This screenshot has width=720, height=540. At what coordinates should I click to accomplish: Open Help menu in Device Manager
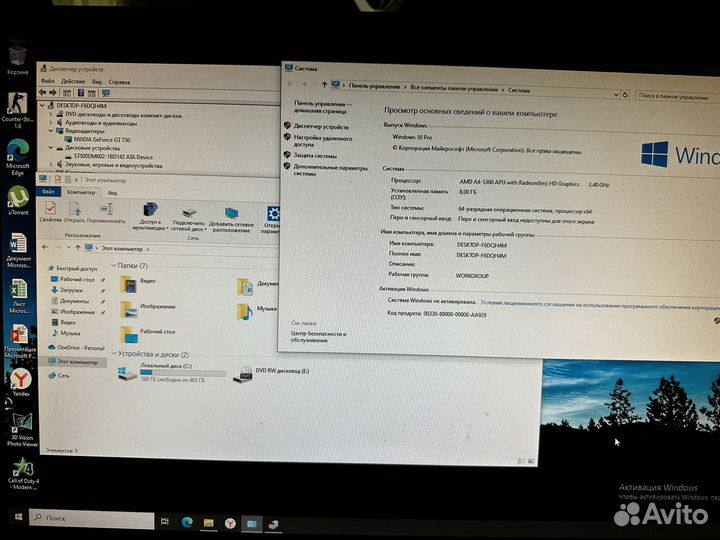(119, 82)
